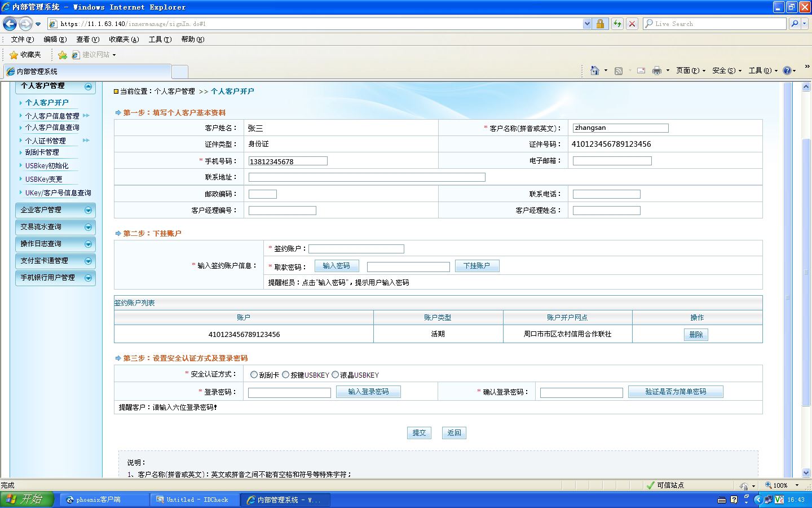Open the 工具(T) menu
This screenshot has width=812, height=508.
(160, 40)
